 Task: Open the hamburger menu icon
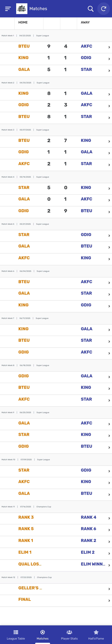[8, 9]
